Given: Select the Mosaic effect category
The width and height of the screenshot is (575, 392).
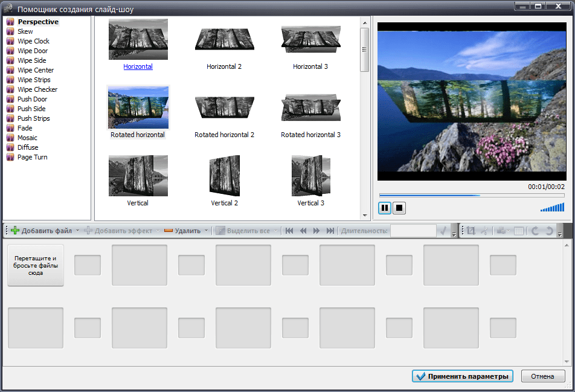Looking at the screenshot, I should point(28,138).
